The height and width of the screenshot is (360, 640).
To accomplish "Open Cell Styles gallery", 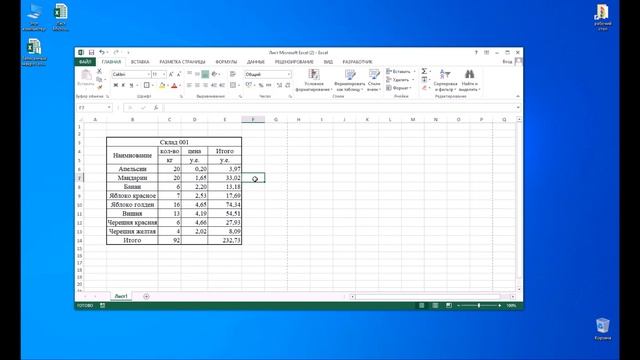I will (374, 80).
